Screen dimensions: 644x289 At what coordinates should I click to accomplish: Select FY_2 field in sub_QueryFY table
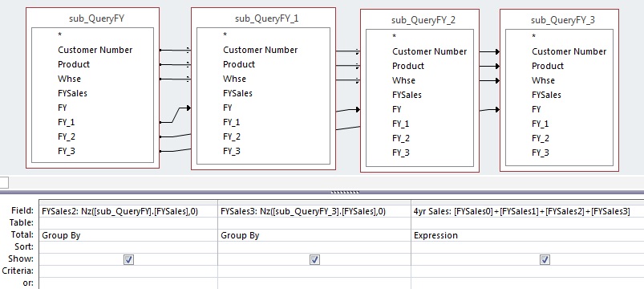pos(66,136)
